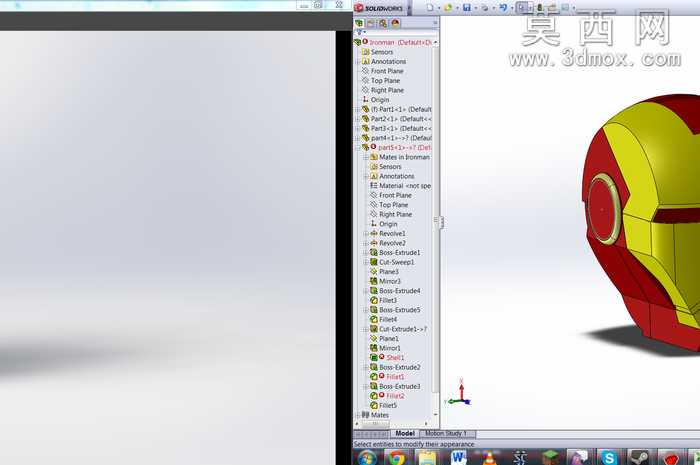Select the Plane1 reference plane
This screenshot has width=700, height=465.
pyautogui.click(x=384, y=339)
